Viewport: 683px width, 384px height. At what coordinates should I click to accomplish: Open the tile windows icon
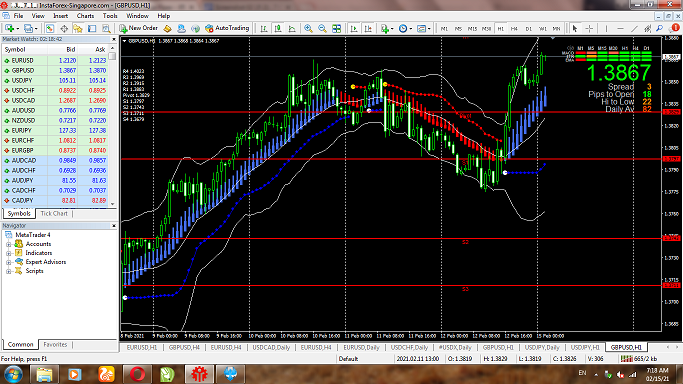(x=337, y=29)
